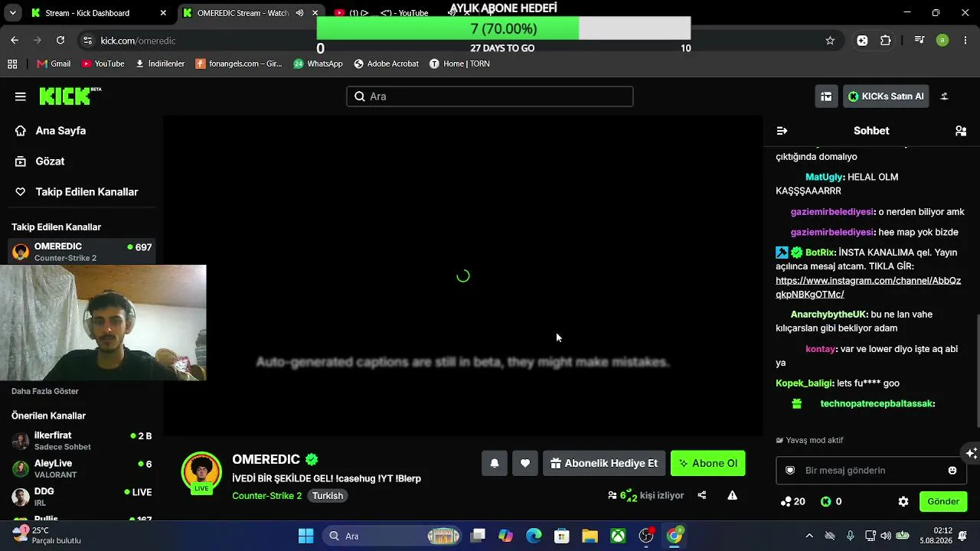
Task: Bookmark this page with star icon
Action: point(830,41)
